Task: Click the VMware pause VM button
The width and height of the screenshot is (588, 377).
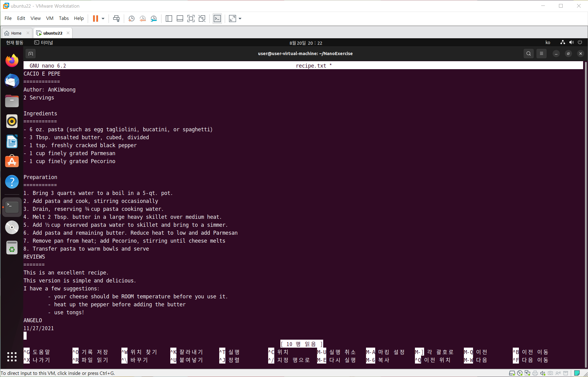Action: (x=95, y=19)
